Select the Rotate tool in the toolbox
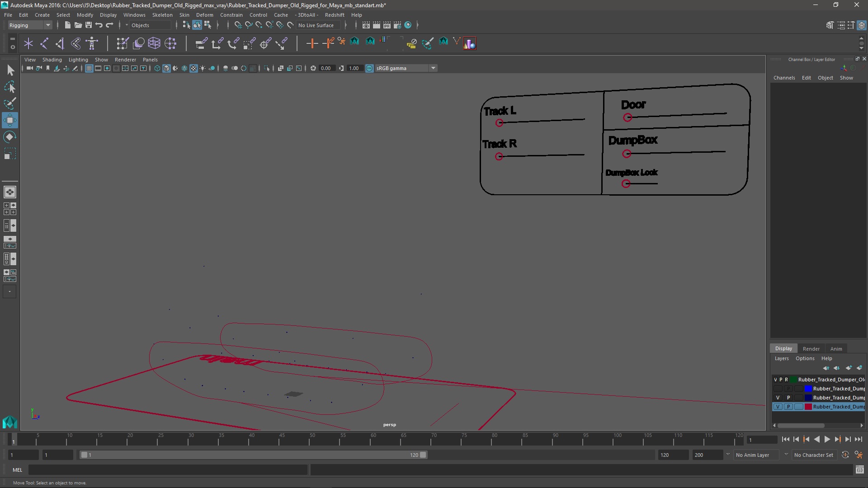868x488 pixels. pyautogui.click(x=10, y=137)
